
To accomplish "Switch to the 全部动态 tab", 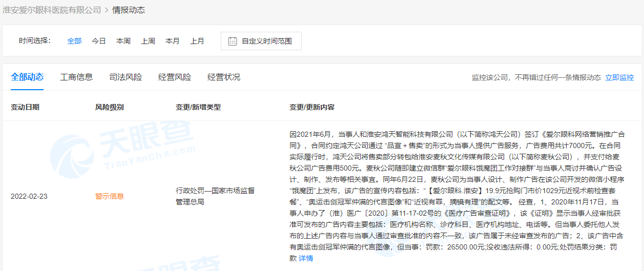I will (27, 77).
